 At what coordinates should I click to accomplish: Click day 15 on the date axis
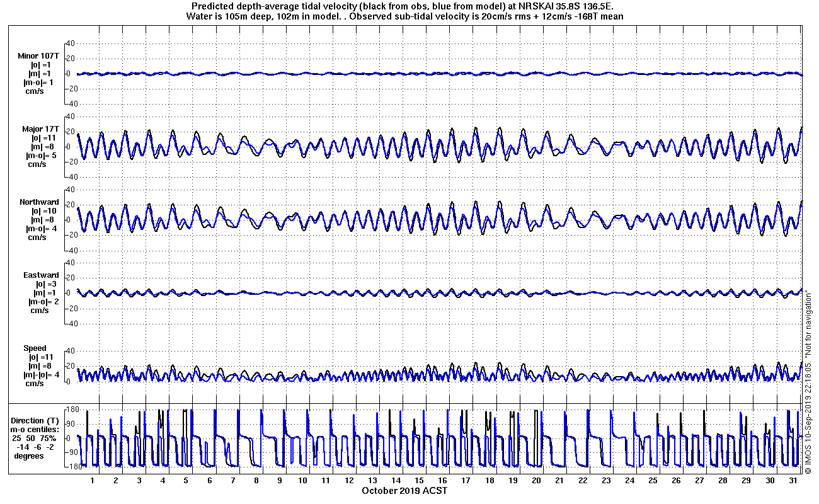click(x=420, y=481)
